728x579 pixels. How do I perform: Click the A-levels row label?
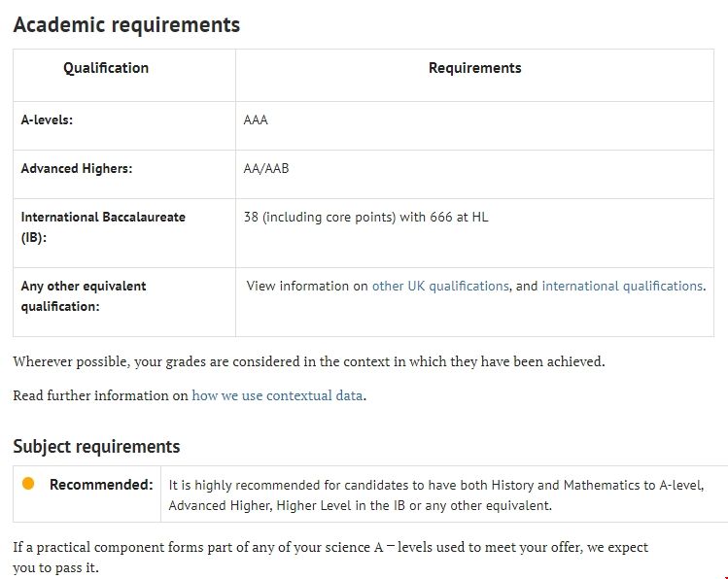[x=47, y=120]
